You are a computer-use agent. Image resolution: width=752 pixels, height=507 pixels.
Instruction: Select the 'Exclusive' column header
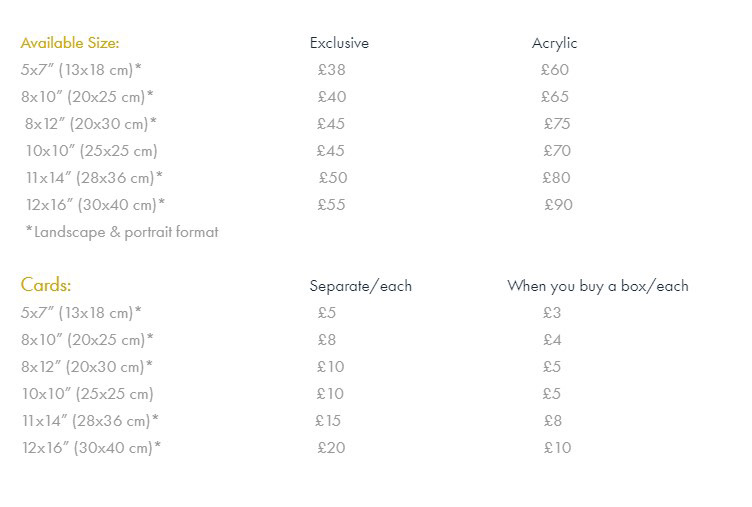tap(339, 43)
